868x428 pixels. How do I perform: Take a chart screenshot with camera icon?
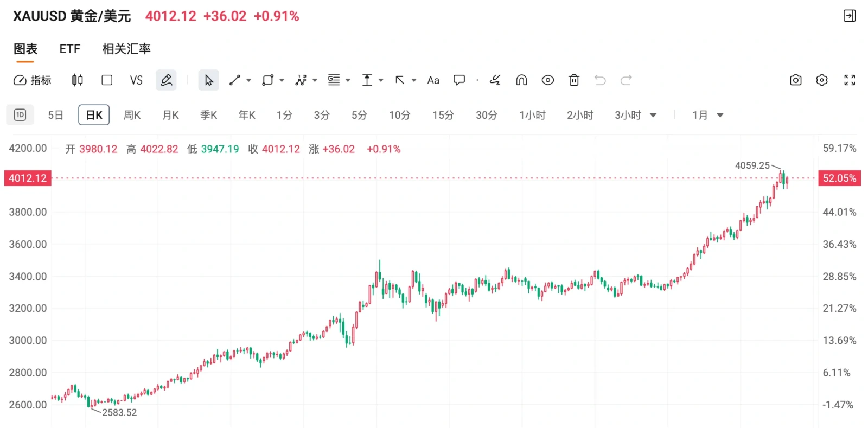[795, 80]
